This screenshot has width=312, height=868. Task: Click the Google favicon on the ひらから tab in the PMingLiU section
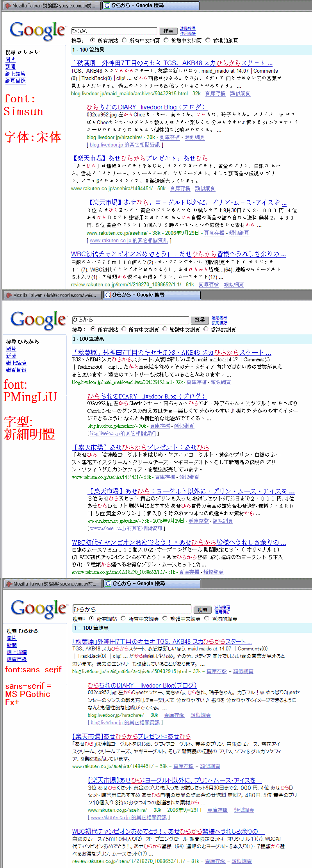(x=108, y=295)
